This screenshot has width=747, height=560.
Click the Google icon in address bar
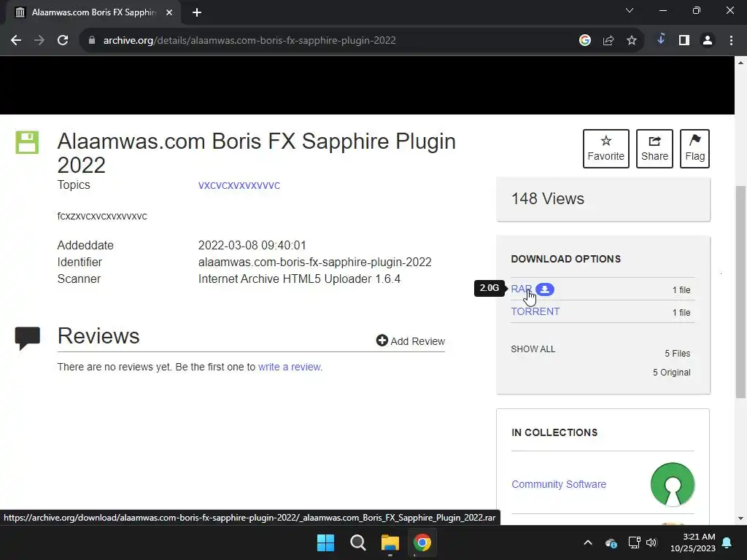pos(584,41)
